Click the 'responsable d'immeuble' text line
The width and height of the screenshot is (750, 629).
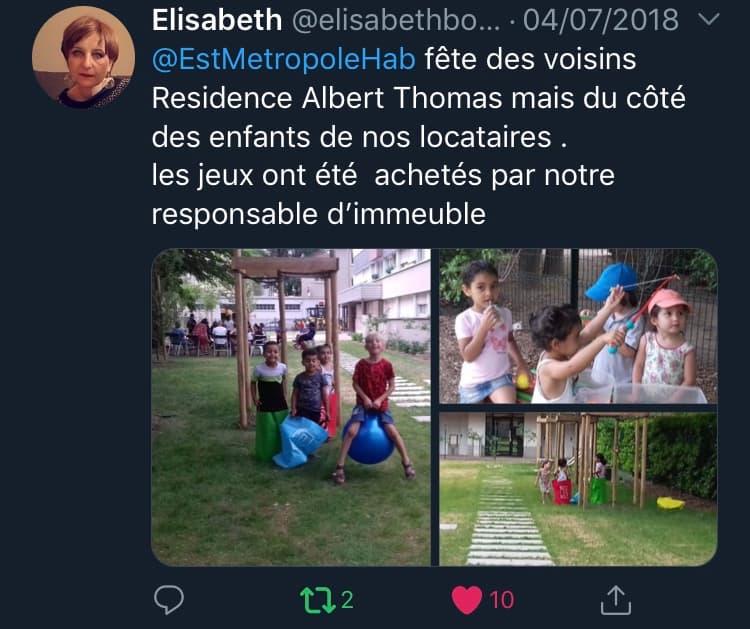[319, 214]
